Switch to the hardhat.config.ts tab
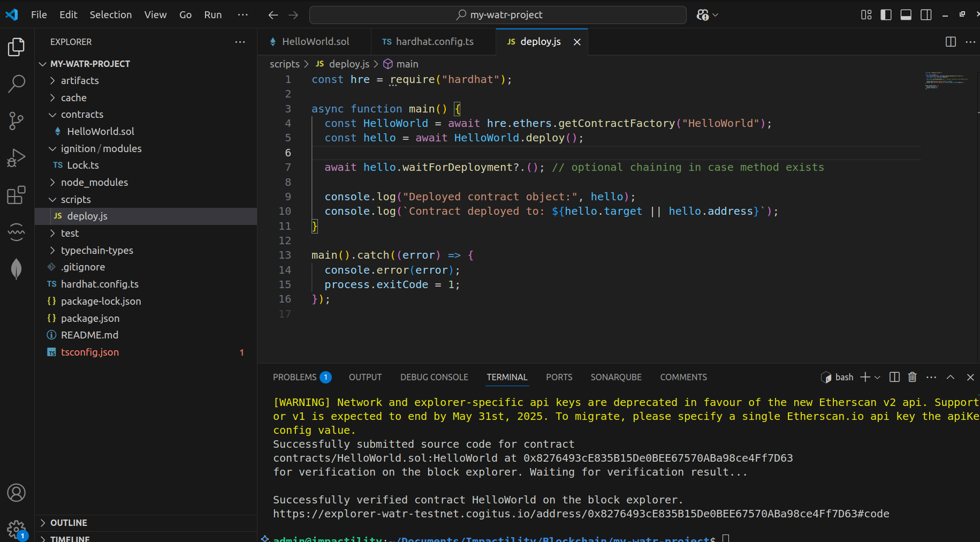 434,42
